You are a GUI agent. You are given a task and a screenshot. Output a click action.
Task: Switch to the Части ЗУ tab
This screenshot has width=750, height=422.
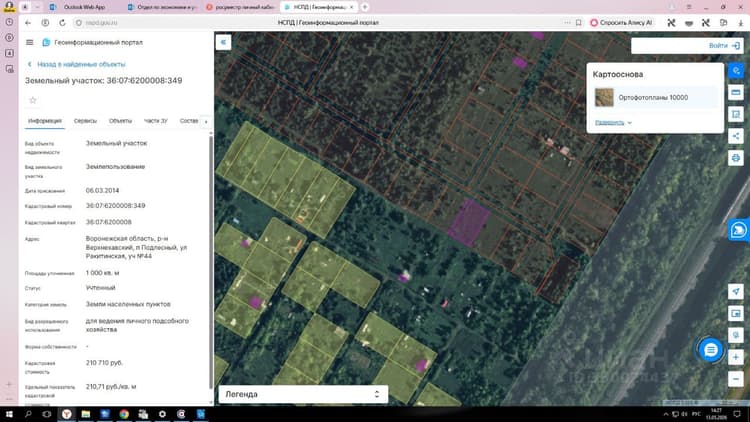click(x=156, y=121)
